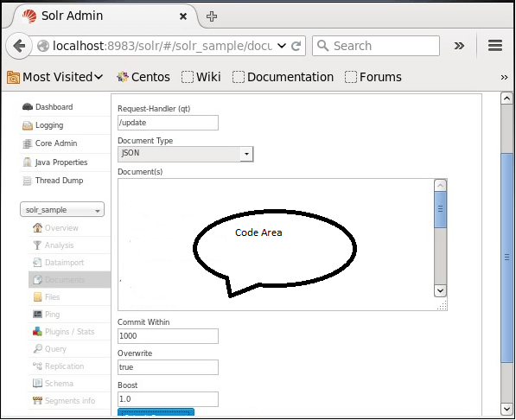This screenshot has height=420, width=516.
Task: Reload the page with refresh icon
Action: click(296, 46)
